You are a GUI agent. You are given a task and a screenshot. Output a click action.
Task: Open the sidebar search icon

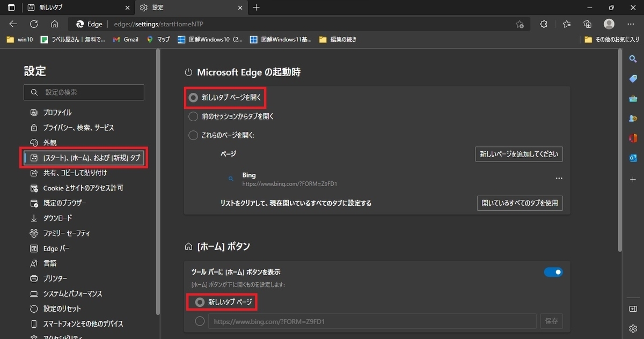tap(633, 58)
